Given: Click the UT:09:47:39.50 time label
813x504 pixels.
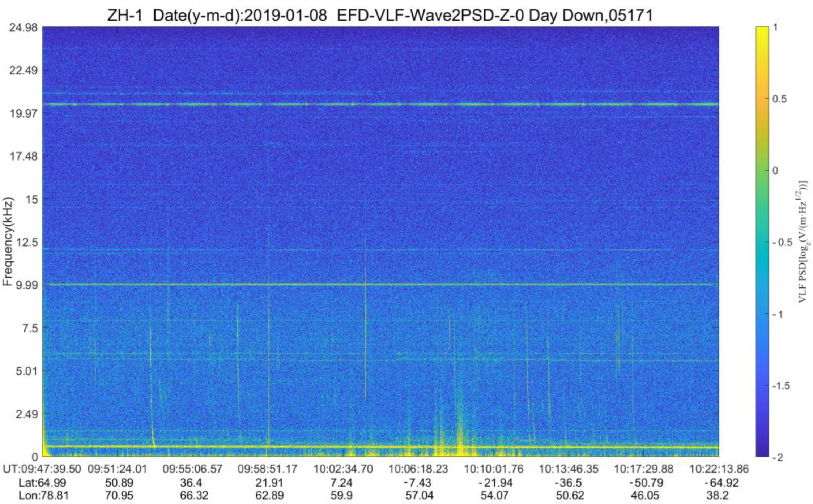Looking at the screenshot, I should click(42, 469).
